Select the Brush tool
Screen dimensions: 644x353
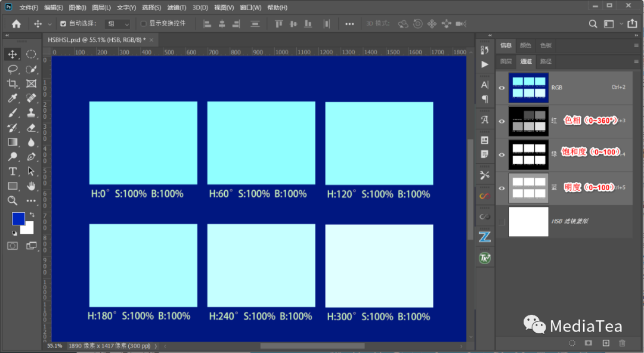click(x=13, y=113)
